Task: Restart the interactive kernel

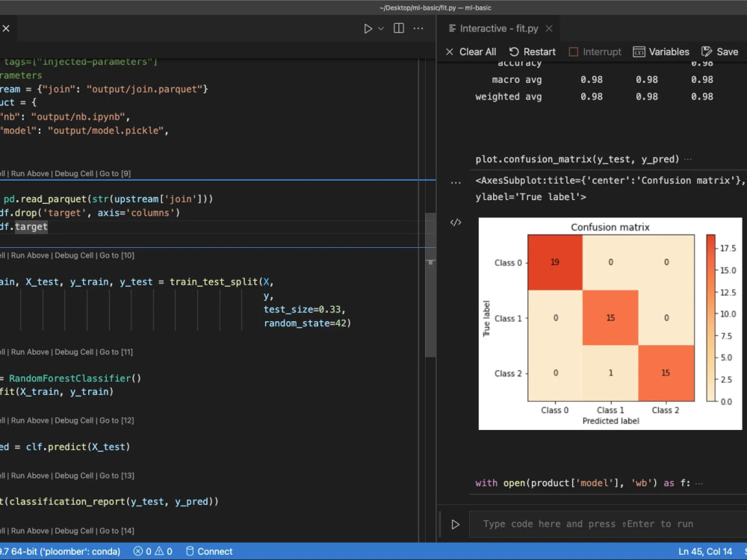Action: point(532,52)
